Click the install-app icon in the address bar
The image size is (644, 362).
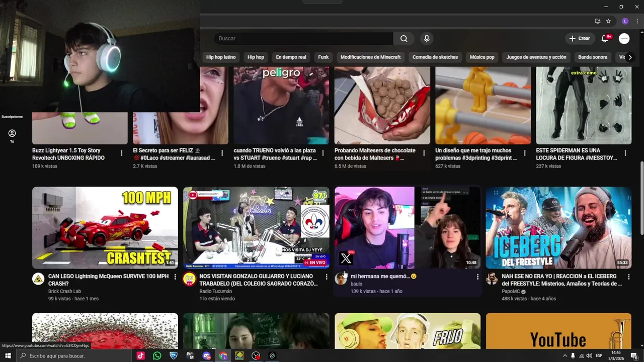click(x=597, y=21)
